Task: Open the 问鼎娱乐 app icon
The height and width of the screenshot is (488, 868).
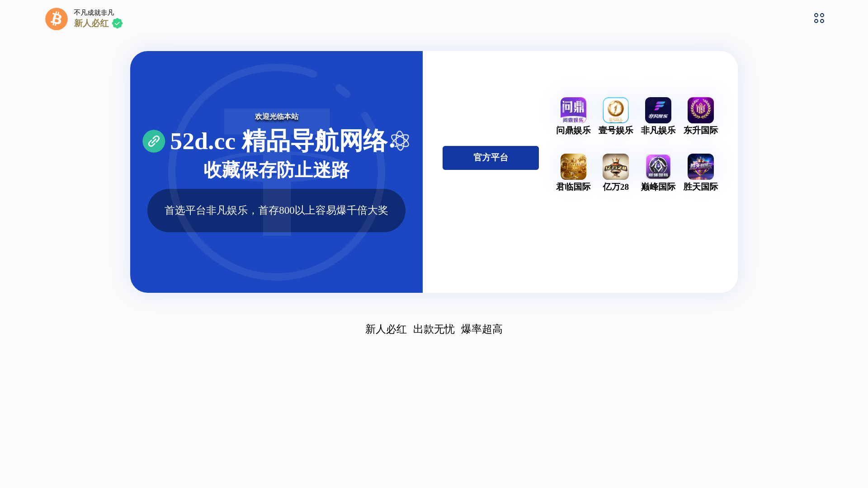Action: coord(573,110)
